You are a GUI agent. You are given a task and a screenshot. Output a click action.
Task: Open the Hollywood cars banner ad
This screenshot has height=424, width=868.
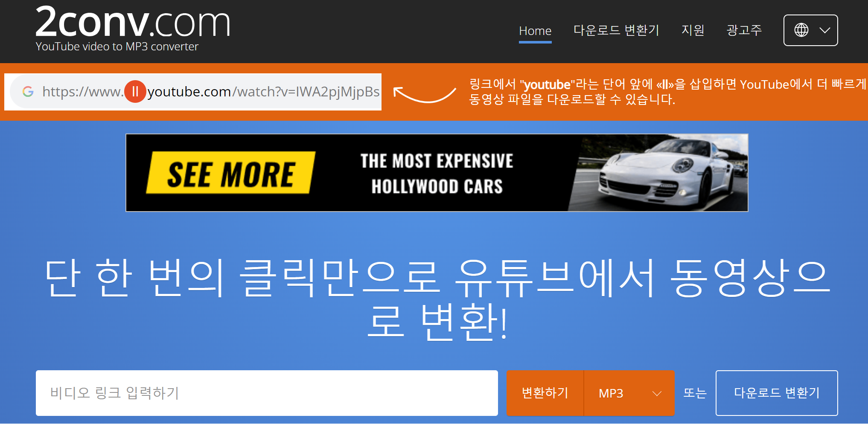click(437, 173)
